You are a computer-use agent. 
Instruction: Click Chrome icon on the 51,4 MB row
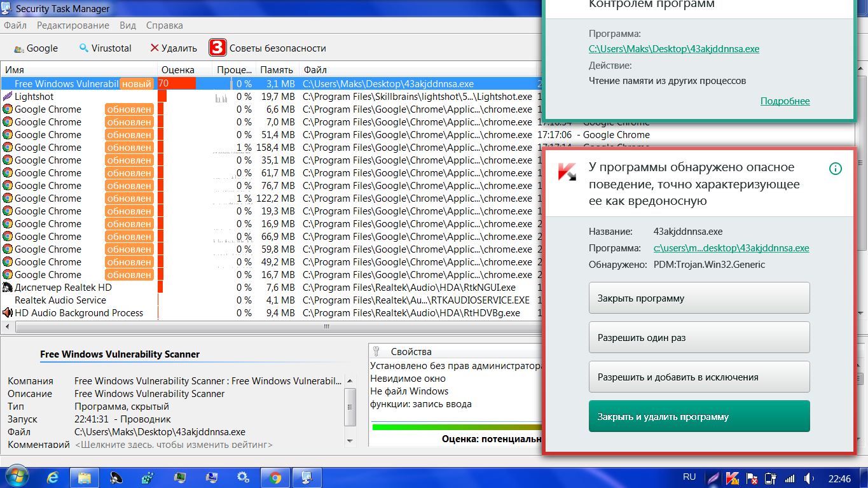(8, 135)
